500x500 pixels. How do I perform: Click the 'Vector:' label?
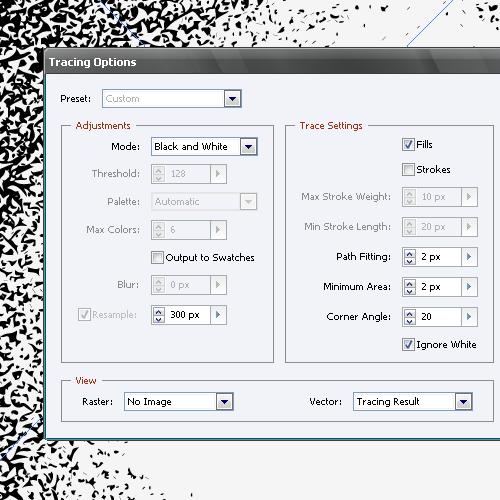[x=326, y=402]
